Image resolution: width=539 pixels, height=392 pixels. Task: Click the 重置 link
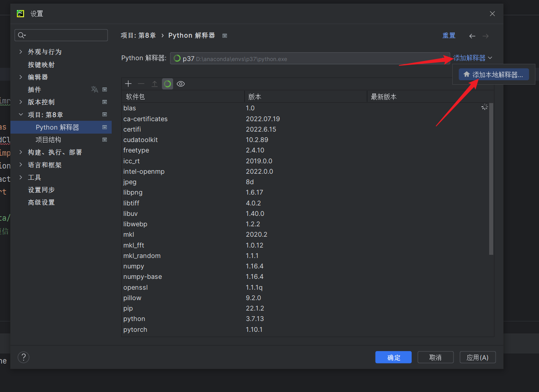449,36
